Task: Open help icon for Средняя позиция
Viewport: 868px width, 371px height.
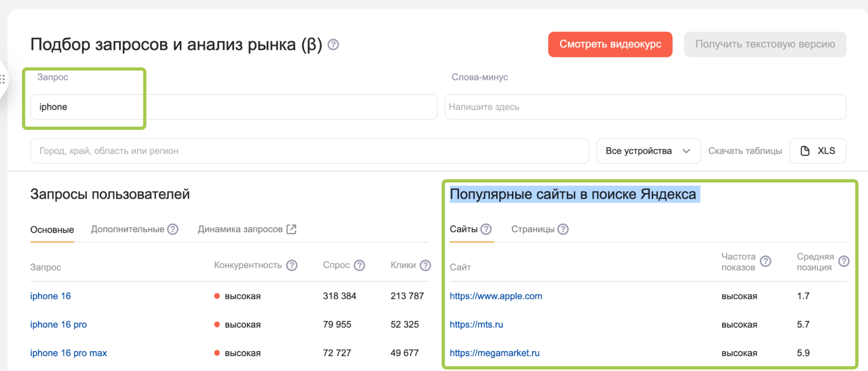Action: pos(844,261)
